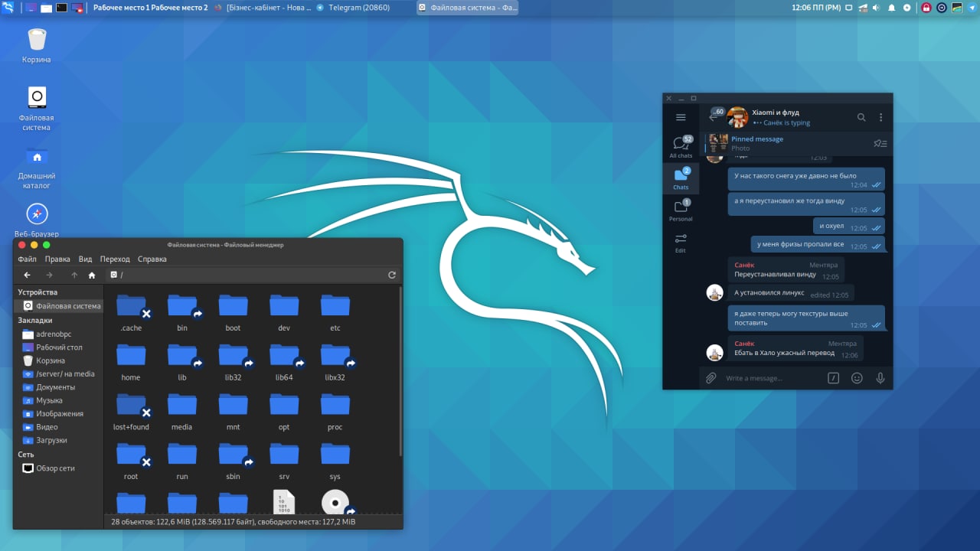Screen dimensions: 980x551
Task: Open the Telegram (20860) taskbar entry
Action: 352,8
